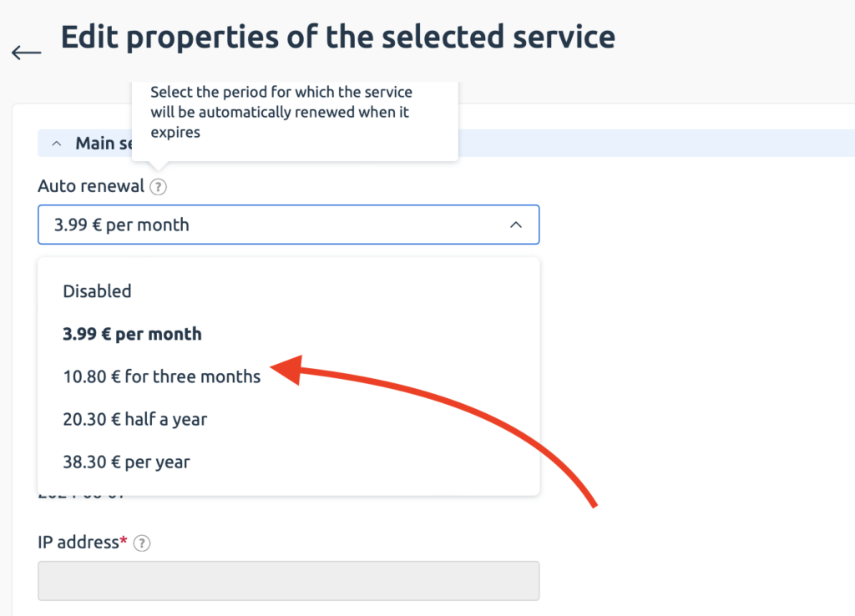Viewport: 855px width, 616px height.
Task: Click the Auto renewal field label
Action: pyautogui.click(x=91, y=186)
